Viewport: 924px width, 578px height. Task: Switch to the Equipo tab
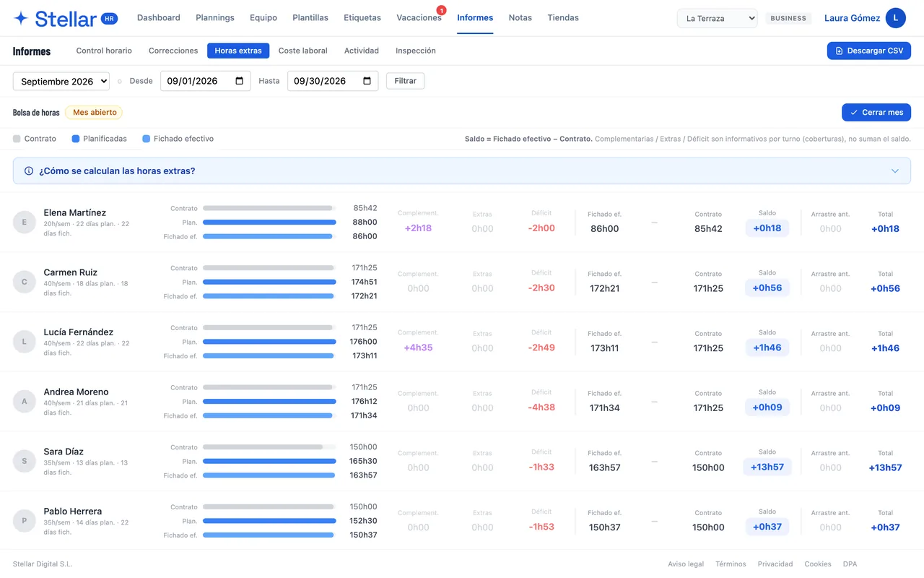(263, 18)
